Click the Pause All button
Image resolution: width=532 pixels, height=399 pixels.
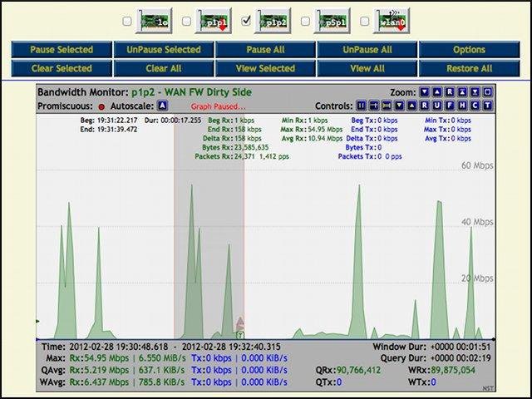click(x=265, y=50)
